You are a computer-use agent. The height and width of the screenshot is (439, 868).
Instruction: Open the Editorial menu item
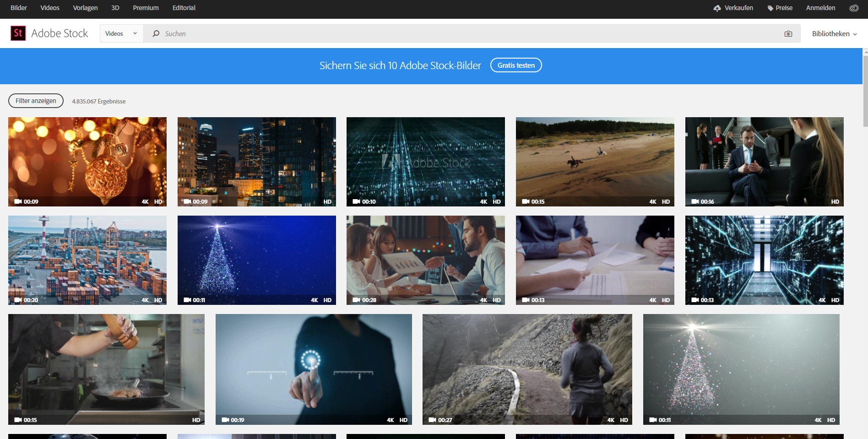coord(184,8)
